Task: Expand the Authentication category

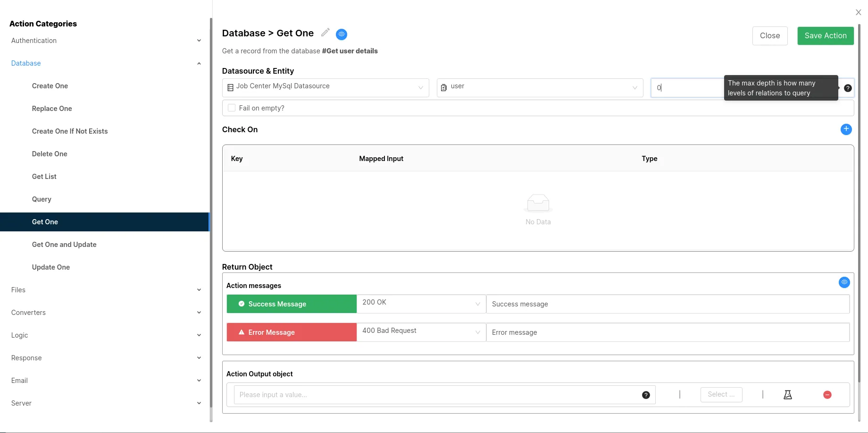Action: tap(106, 41)
